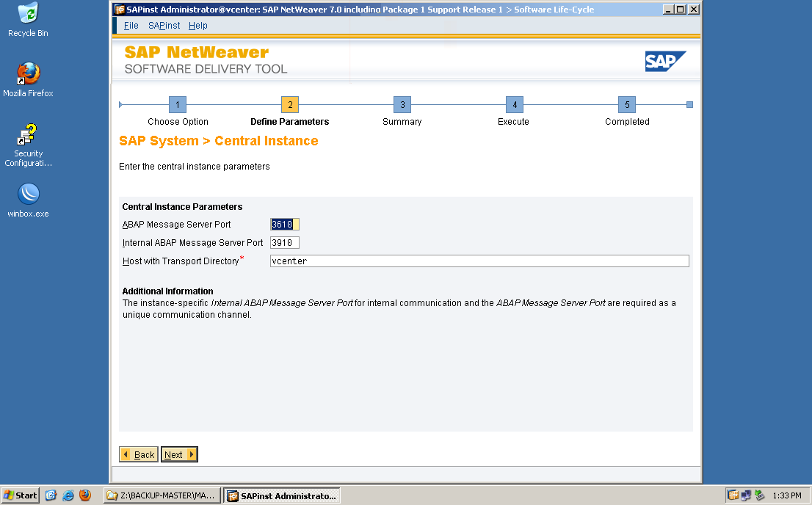812x505 pixels.
Task: Open the SAPinst menu
Action: pyautogui.click(x=164, y=26)
